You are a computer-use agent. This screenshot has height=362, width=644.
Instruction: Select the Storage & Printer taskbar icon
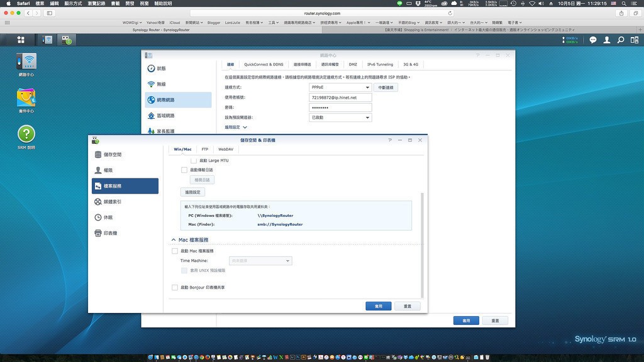67,40
